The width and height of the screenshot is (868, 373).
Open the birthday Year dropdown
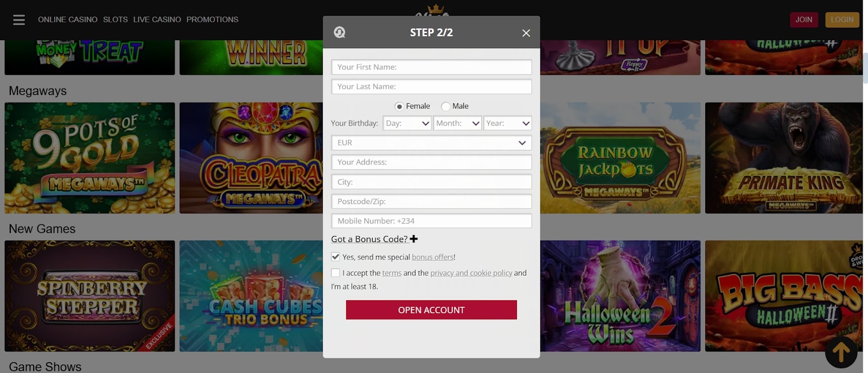(507, 123)
